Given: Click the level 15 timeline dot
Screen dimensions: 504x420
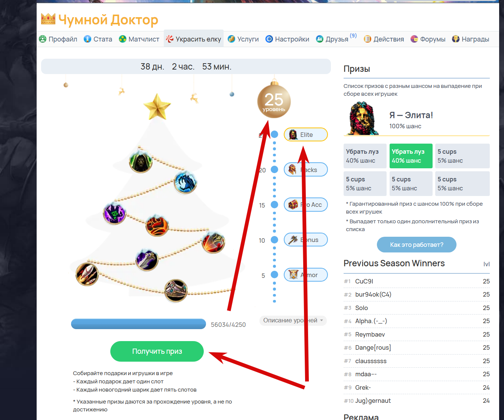Looking at the screenshot, I should tap(274, 205).
